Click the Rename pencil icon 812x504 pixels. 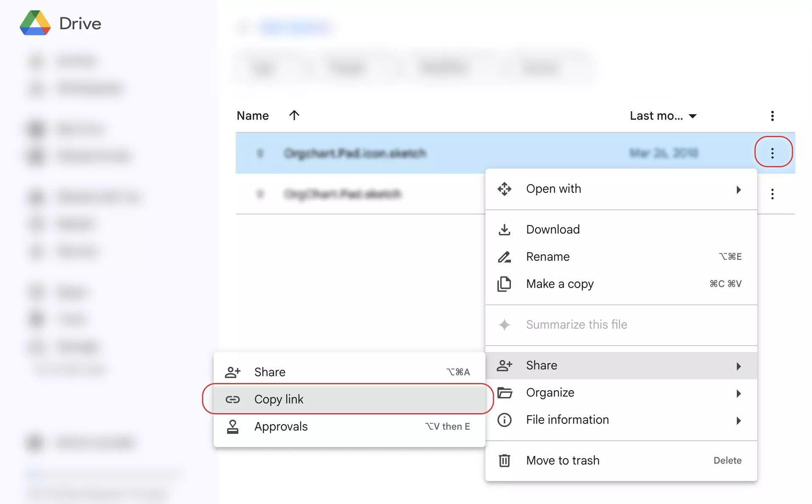tap(505, 256)
